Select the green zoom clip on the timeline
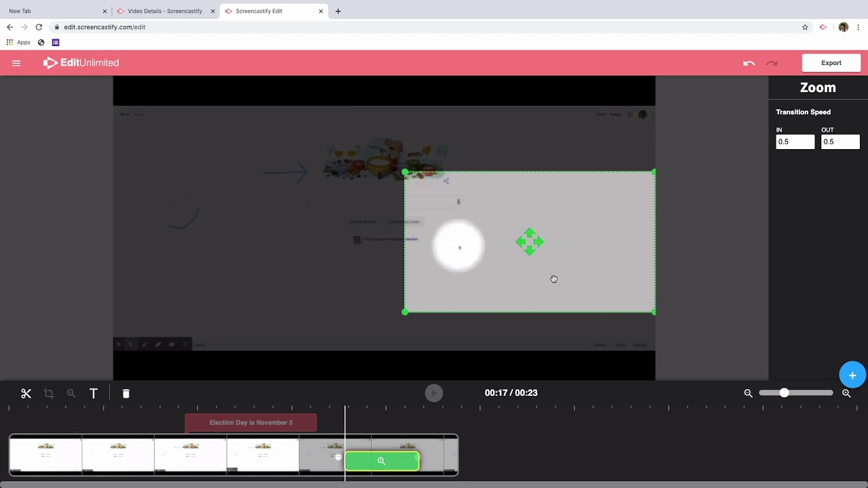The height and width of the screenshot is (488, 868). point(381,461)
